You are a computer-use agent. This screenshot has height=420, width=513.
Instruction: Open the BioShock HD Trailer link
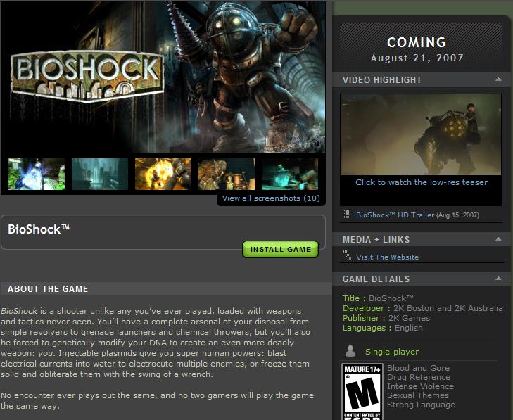[395, 215]
